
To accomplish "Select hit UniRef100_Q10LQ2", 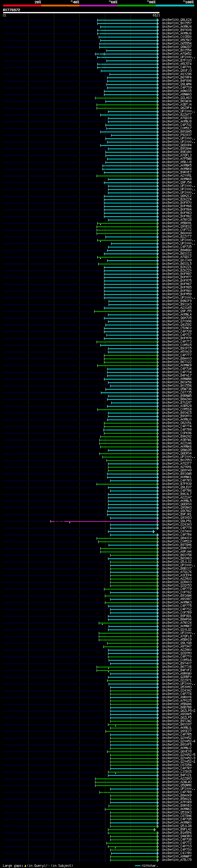I will pyautogui.click(x=177, y=629).
